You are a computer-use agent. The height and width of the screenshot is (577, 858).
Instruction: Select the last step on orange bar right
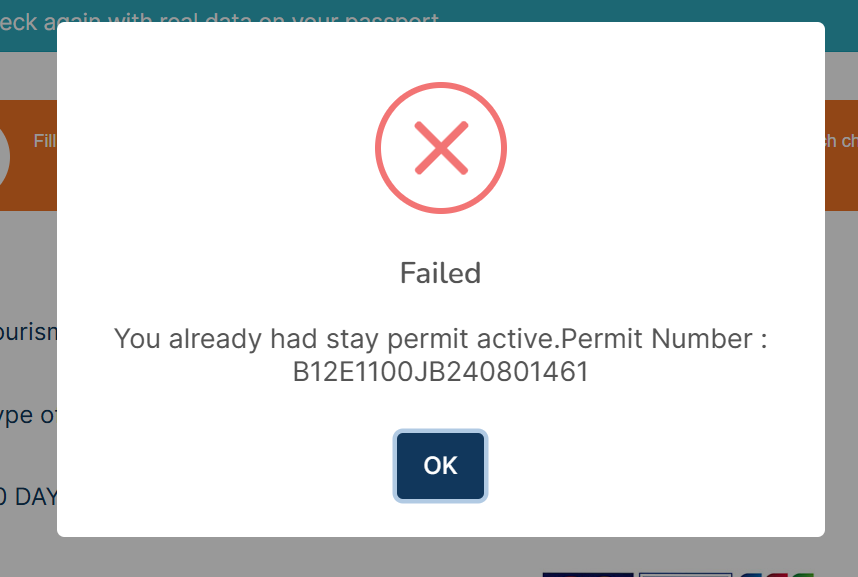pos(841,141)
